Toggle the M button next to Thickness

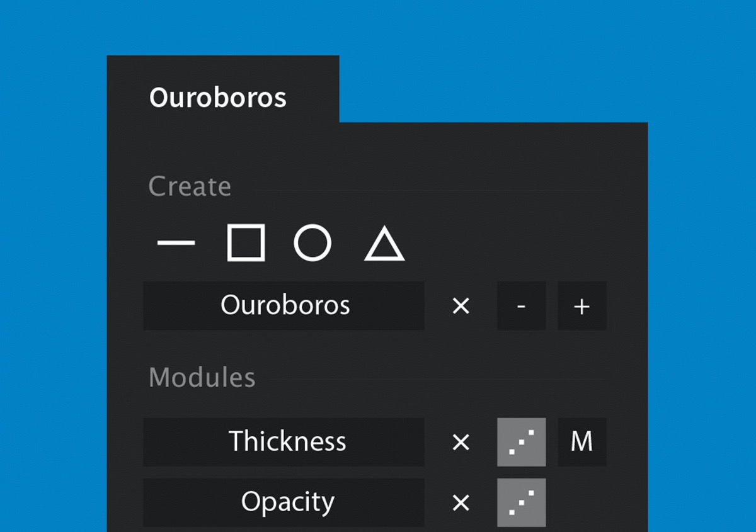click(581, 442)
